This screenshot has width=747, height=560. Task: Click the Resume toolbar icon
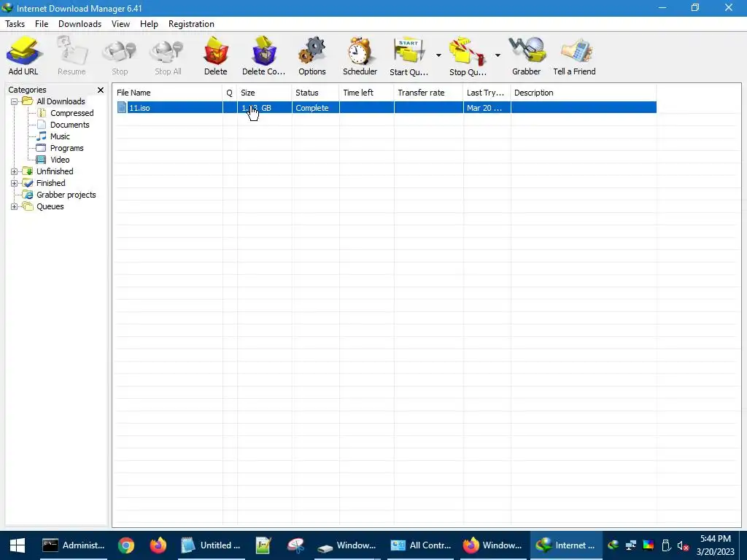(71, 55)
